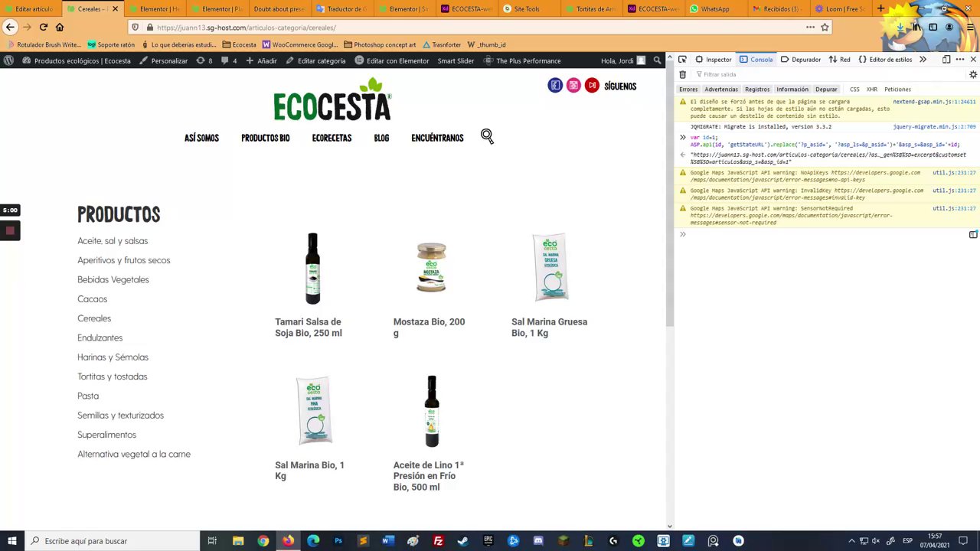Click Windows taskbar search box
This screenshot has width=980, height=551.
pyautogui.click(x=112, y=541)
